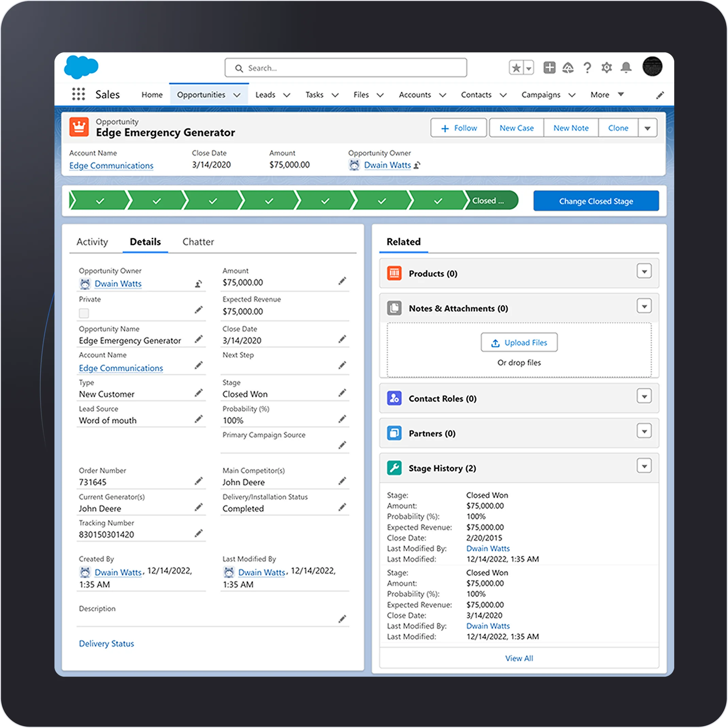Open the Help question mark icon
This screenshot has width=728, height=728.
click(587, 68)
